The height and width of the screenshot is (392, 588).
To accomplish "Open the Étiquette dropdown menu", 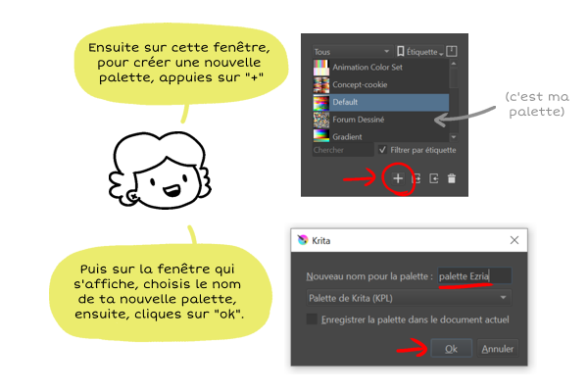I will [420, 51].
